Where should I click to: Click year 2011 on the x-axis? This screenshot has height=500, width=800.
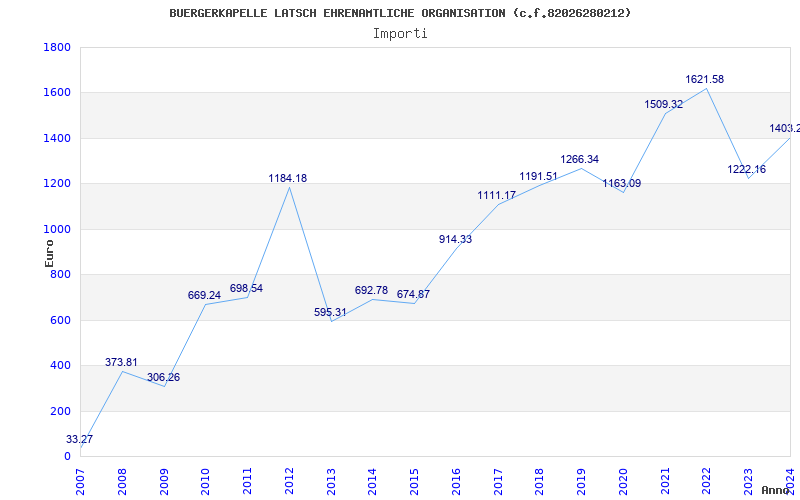247,481
